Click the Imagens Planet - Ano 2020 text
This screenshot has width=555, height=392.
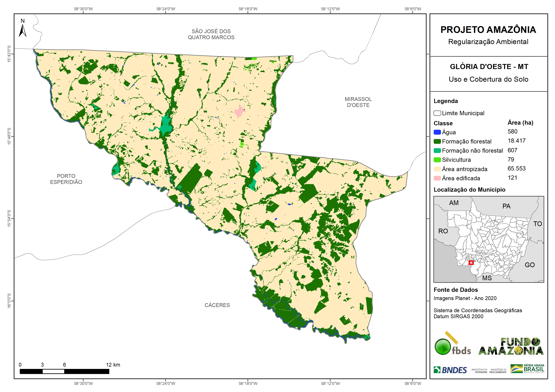[465, 298]
